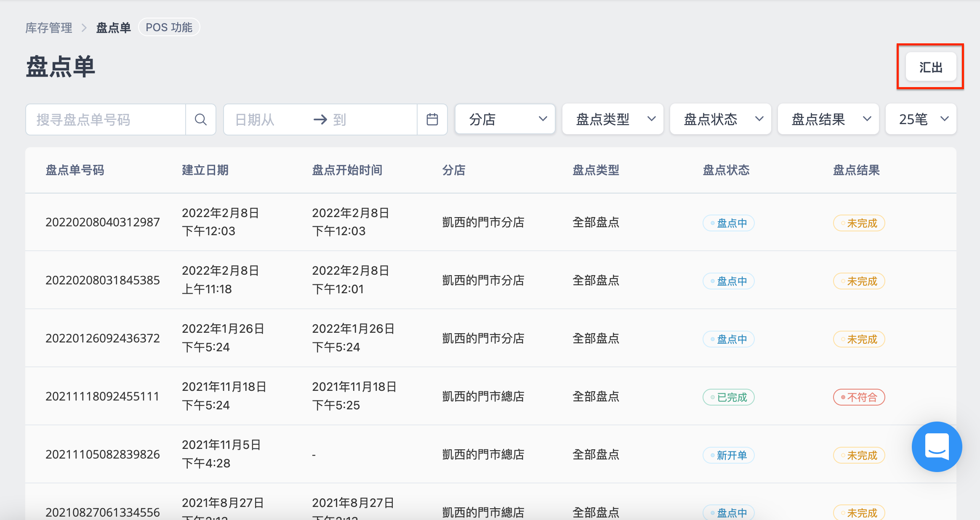This screenshot has height=520, width=980.
Task: Click the 分店 column header
Action: tap(453, 170)
